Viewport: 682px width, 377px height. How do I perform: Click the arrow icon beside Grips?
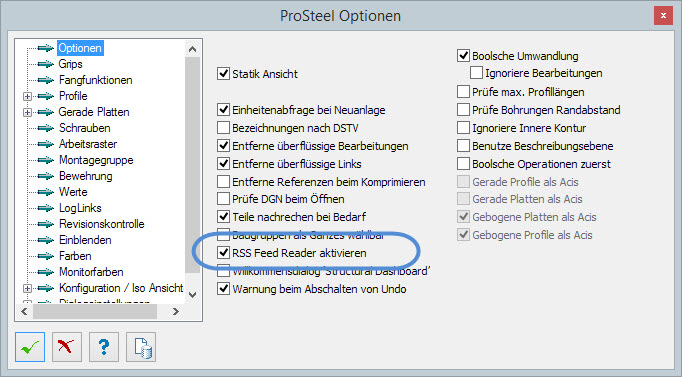[46, 64]
